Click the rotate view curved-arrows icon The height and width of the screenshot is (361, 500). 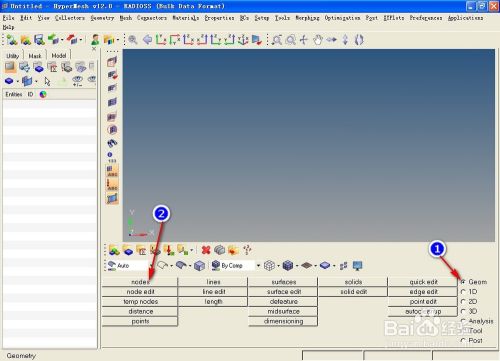point(359,40)
